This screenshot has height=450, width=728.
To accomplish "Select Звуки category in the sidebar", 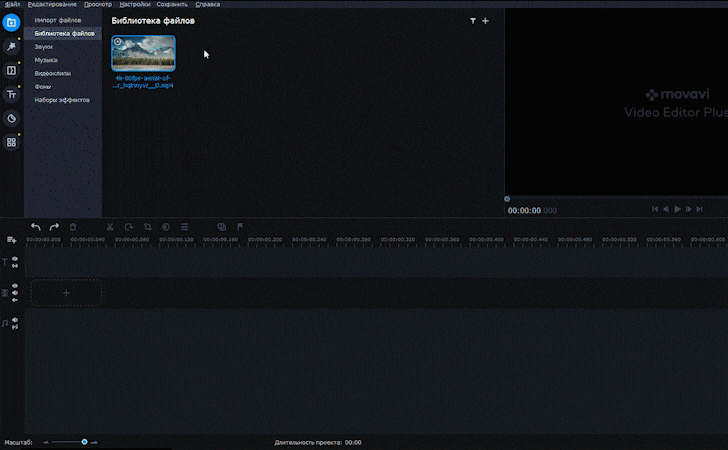I will pos(44,47).
